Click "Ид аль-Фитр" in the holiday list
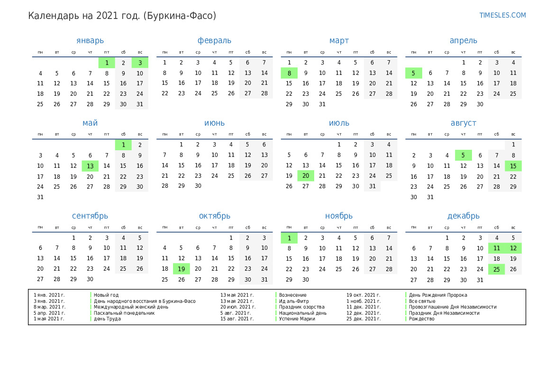The image size is (554, 392). coord(294,301)
